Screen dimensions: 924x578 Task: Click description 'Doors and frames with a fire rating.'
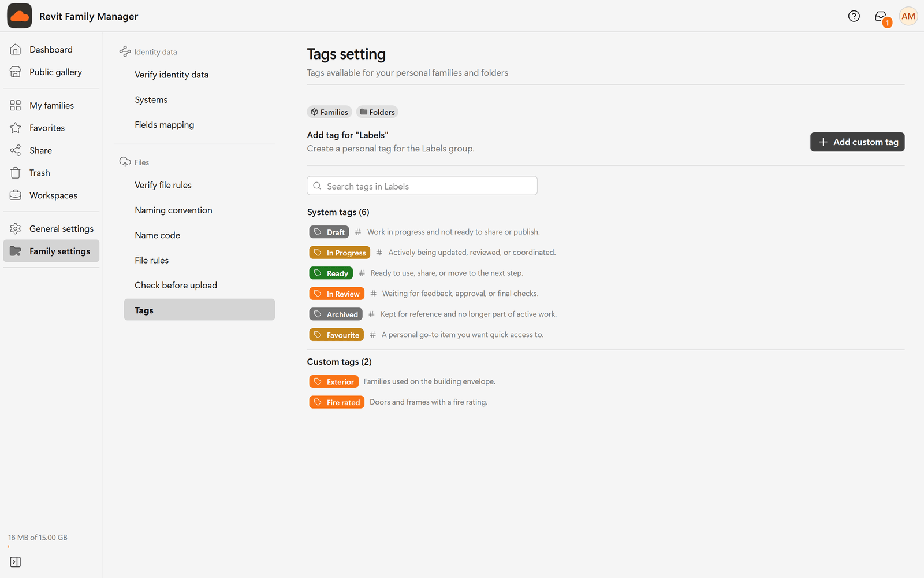429,402
